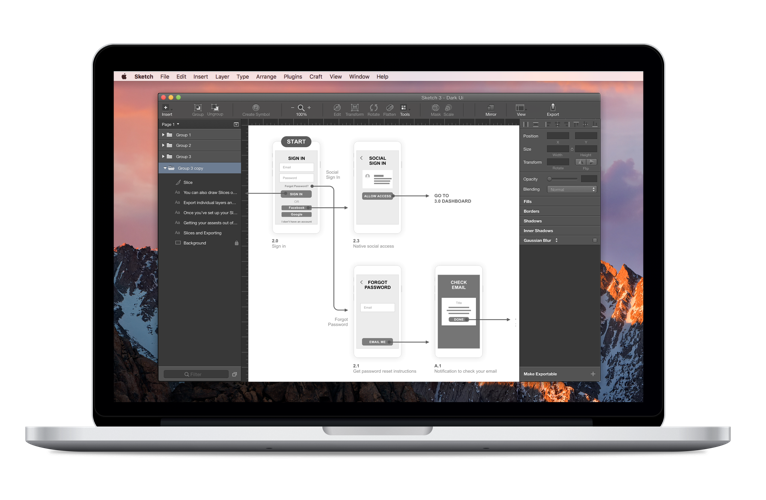Screen dimensions: 766x500
Task: Open the Sketch application menu
Action: 144,77
